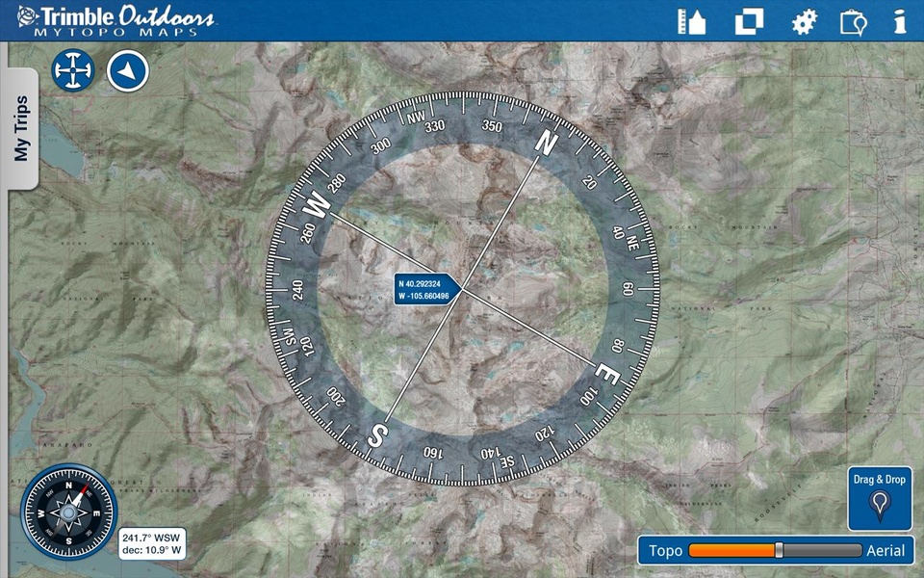The width and height of the screenshot is (924, 578).
Task: Click the Trimble Outdoors logo
Action: coord(116,20)
